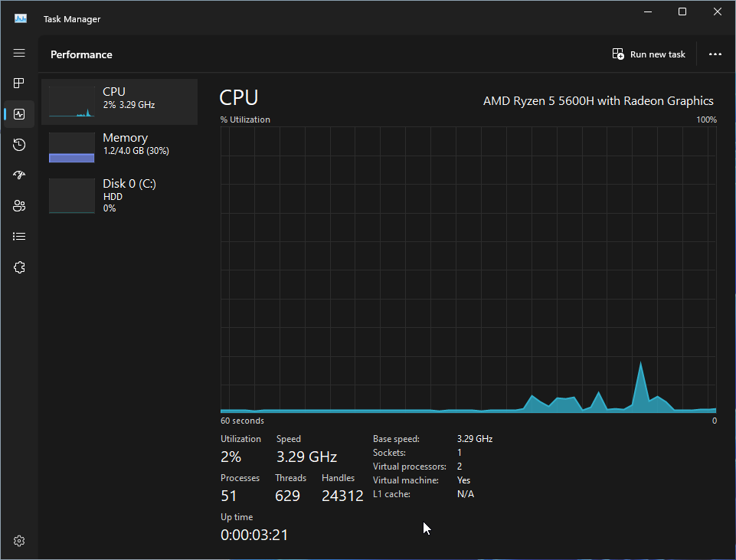Maximize the Task Manager window
The width and height of the screenshot is (736, 560).
[682, 11]
